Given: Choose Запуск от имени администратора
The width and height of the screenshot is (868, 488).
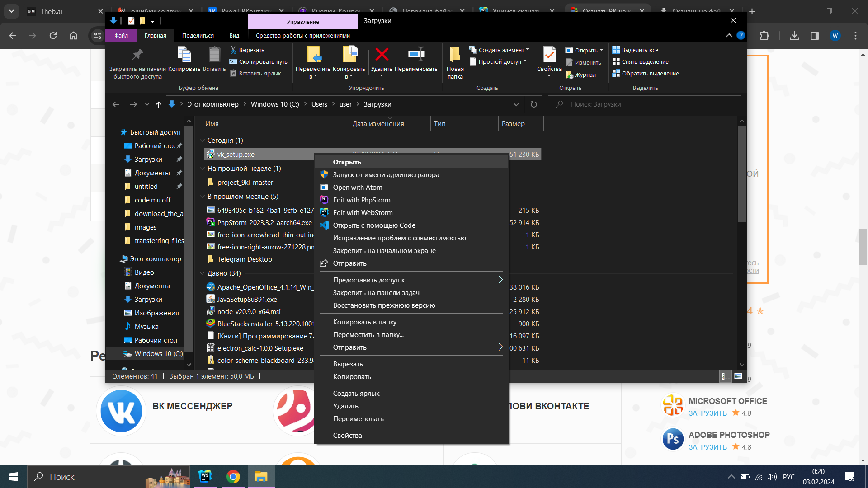Looking at the screenshot, I should [411, 175].
